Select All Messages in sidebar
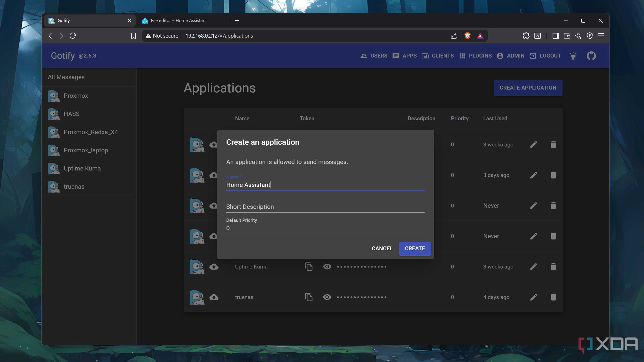Screen dimensions: 644x362 [x=89, y=77]
